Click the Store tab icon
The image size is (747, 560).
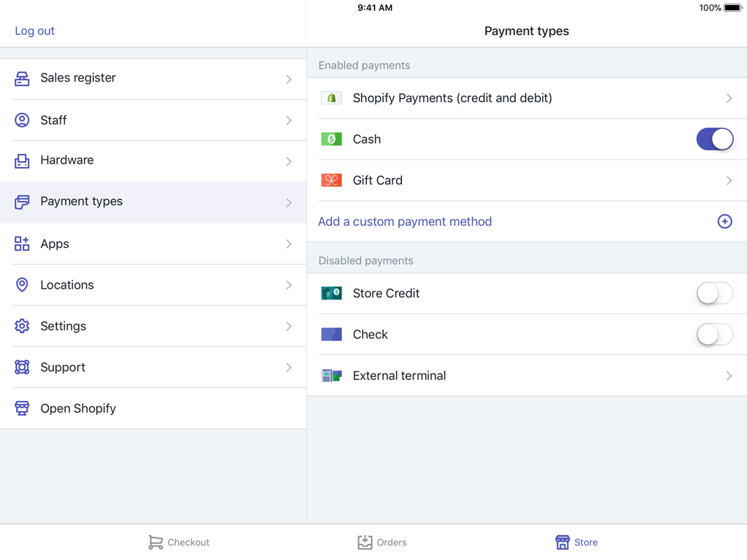[562, 542]
